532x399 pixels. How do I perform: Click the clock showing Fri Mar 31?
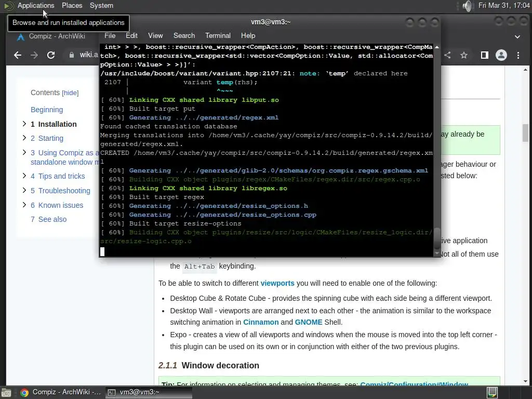pos(503,5)
